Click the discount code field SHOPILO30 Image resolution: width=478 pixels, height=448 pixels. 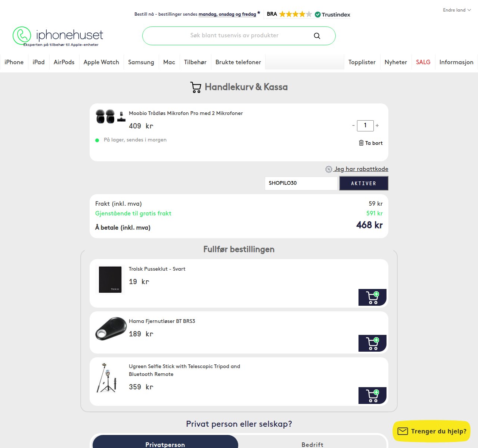click(x=301, y=183)
